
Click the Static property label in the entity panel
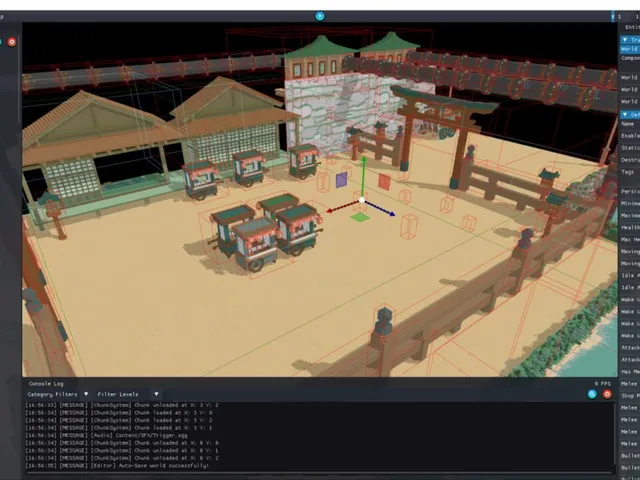[x=630, y=148]
